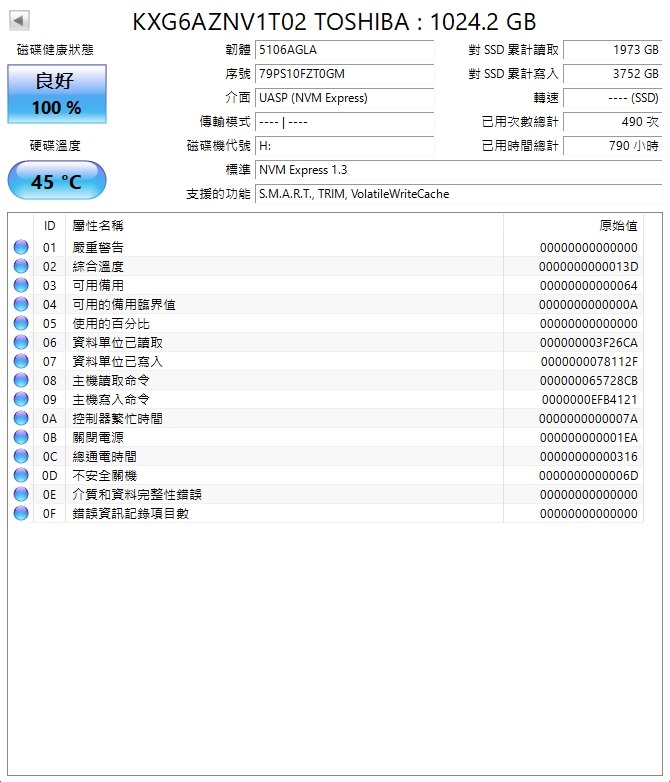Click raw value 0000000000006D
670x782 pixels.
pyautogui.click(x=588, y=475)
